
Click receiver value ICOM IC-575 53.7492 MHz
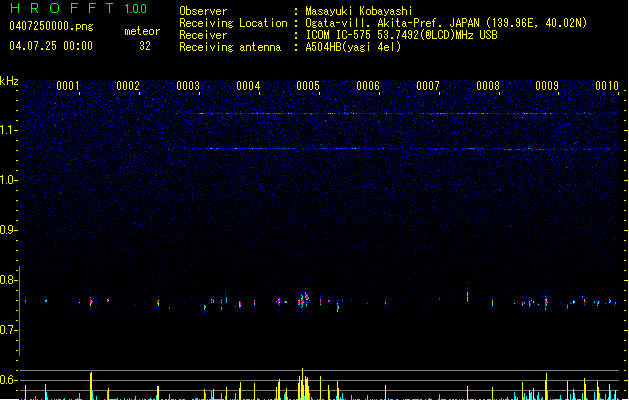[x=402, y=35]
